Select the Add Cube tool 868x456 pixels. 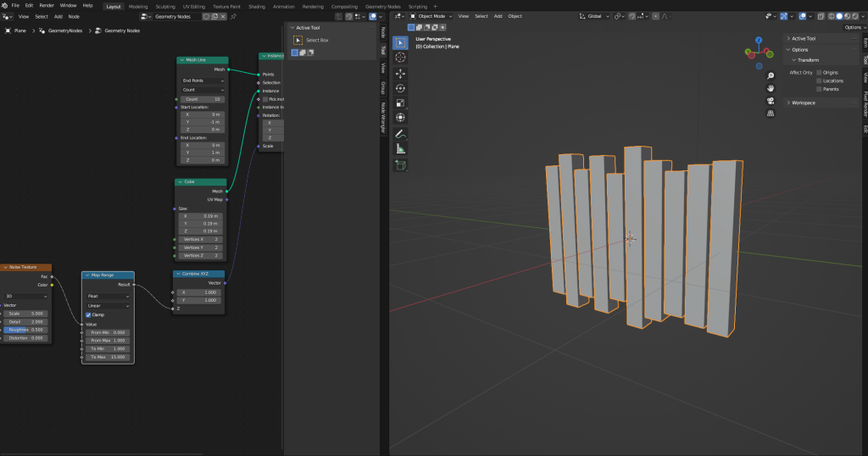tap(400, 165)
